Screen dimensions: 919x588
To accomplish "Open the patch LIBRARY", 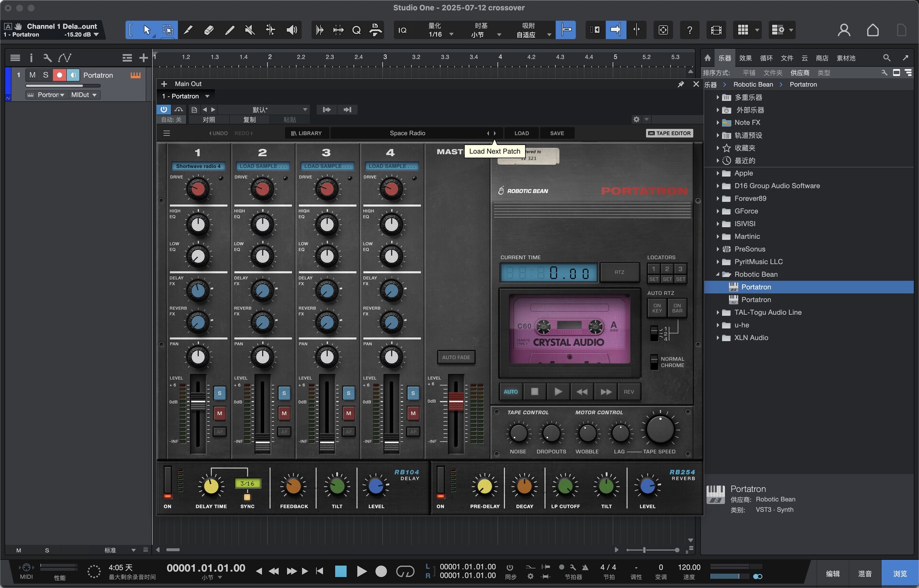I will pyautogui.click(x=306, y=133).
